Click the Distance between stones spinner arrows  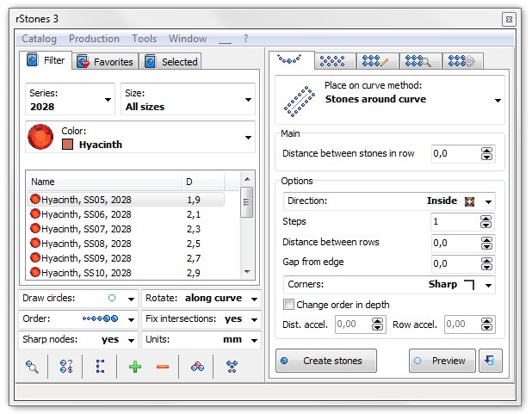click(x=486, y=154)
